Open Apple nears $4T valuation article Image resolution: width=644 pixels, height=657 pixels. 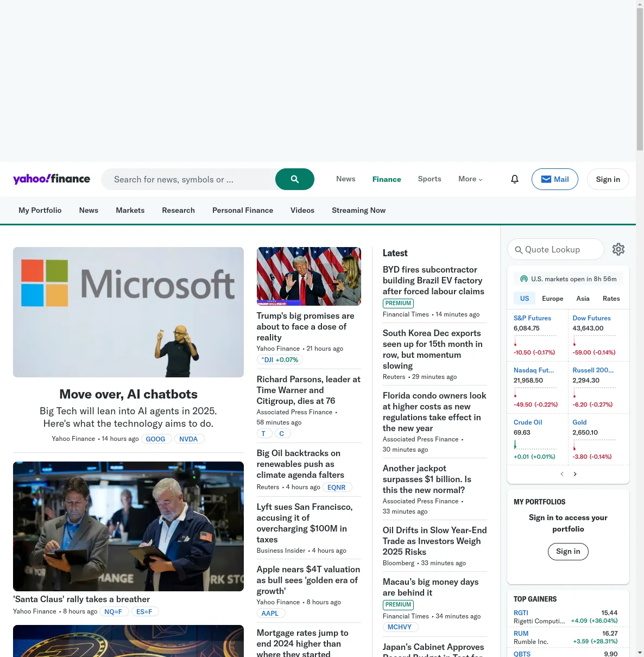308,580
